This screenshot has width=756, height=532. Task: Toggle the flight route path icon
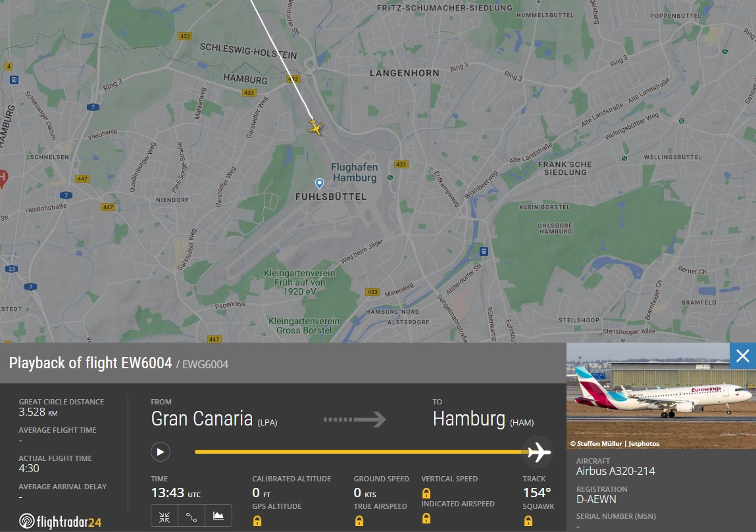click(191, 516)
